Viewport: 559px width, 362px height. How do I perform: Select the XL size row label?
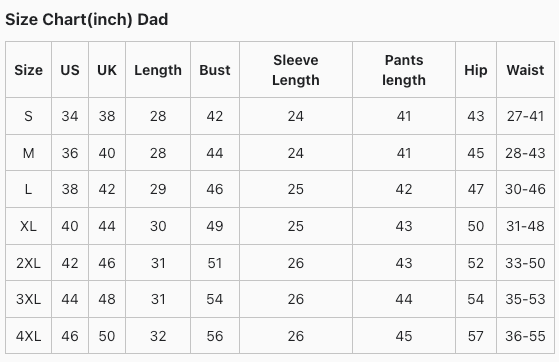29,226
